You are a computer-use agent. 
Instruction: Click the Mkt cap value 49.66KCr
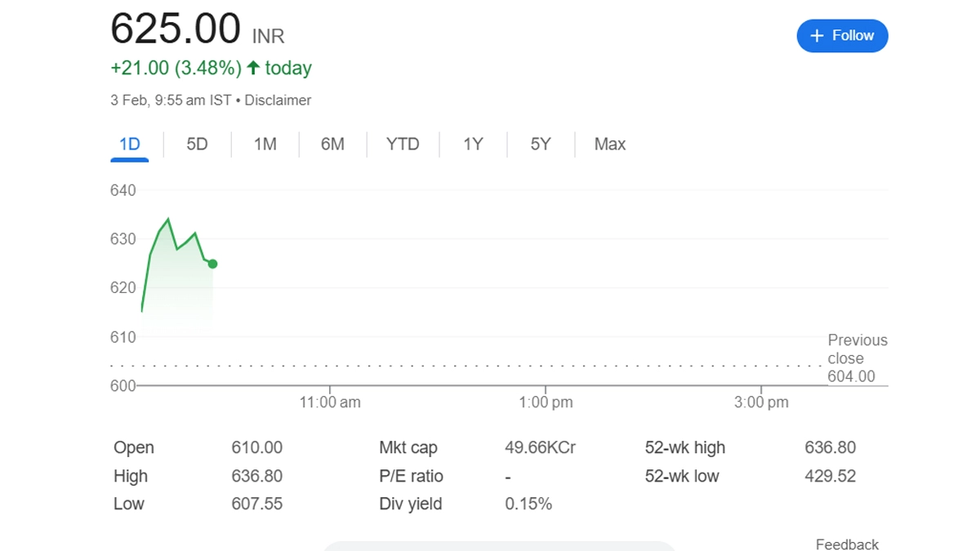click(x=541, y=448)
